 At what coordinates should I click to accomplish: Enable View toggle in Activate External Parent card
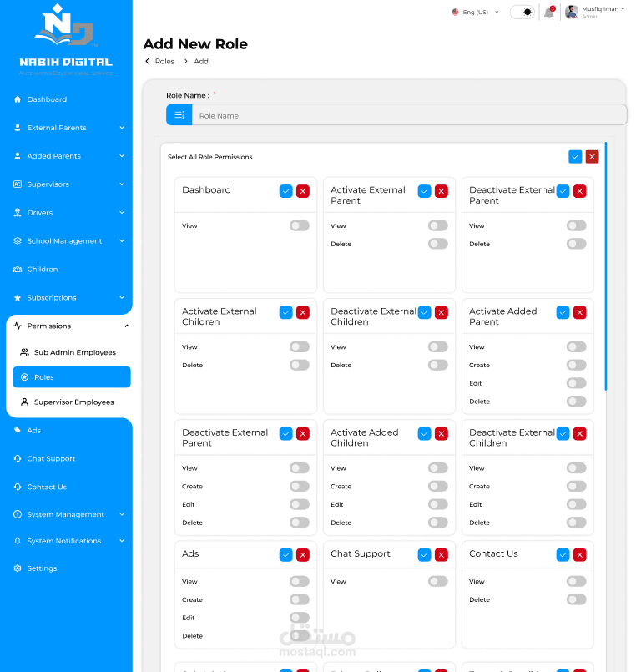coord(437,225)
